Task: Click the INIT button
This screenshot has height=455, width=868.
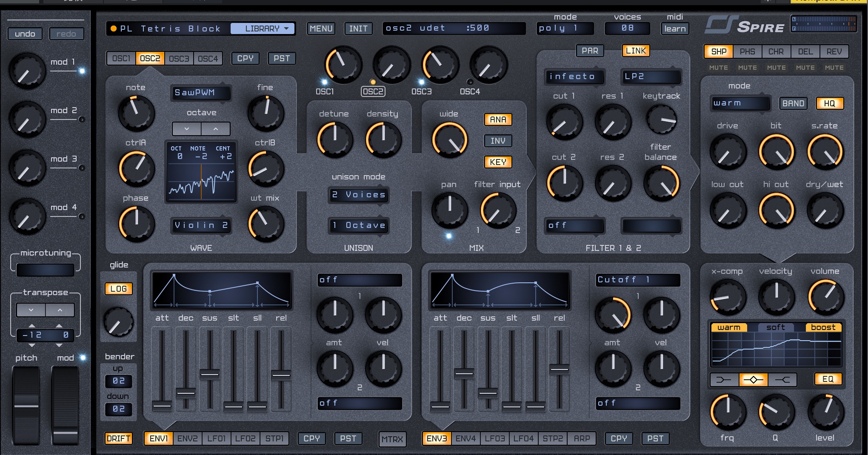Action: (x=358, y=28)
